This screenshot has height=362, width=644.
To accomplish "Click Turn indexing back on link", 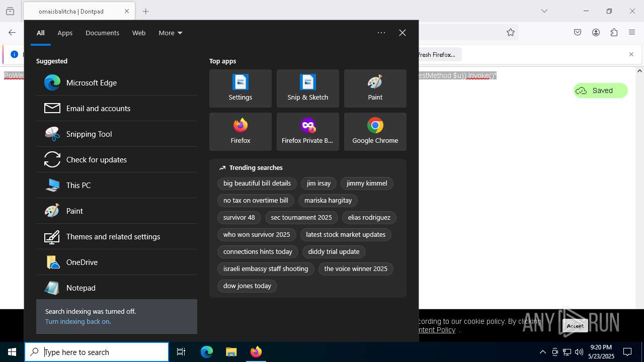I will click(x=78, y=321).
